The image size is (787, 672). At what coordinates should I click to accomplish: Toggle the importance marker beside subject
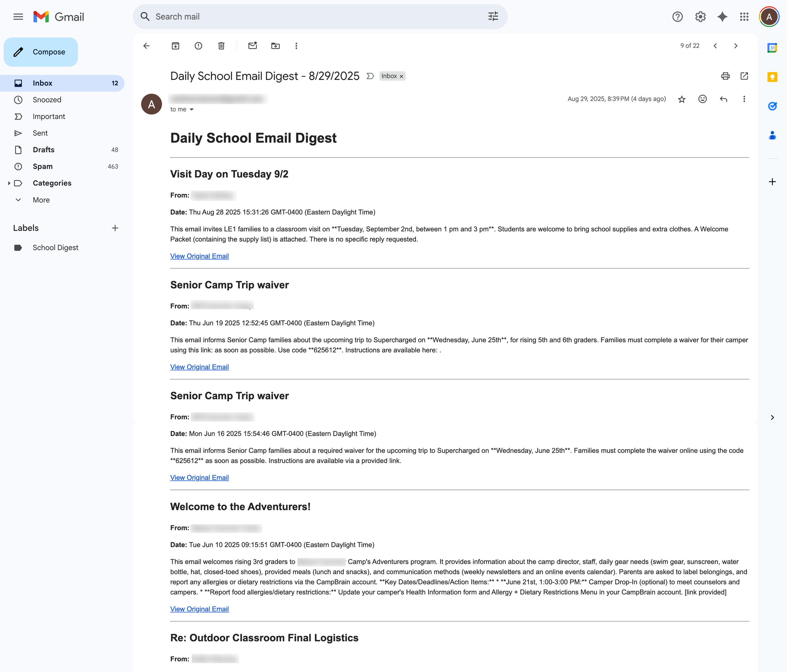(370, 76)
